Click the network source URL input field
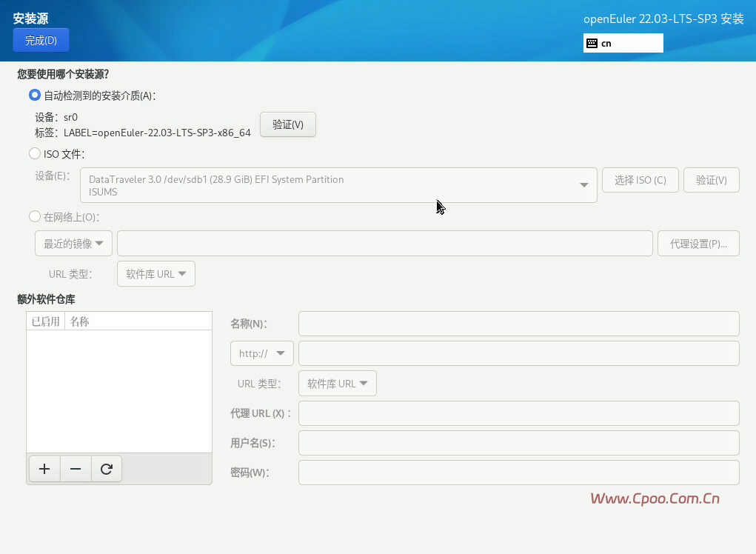The height and width of the screenshot is (554, 756). 385,244
